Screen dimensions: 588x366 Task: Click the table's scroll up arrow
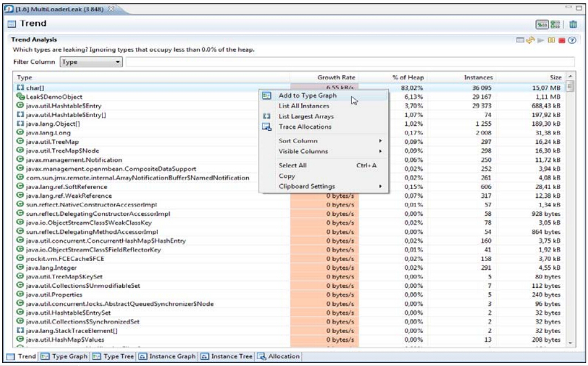(x=570, y=76)
